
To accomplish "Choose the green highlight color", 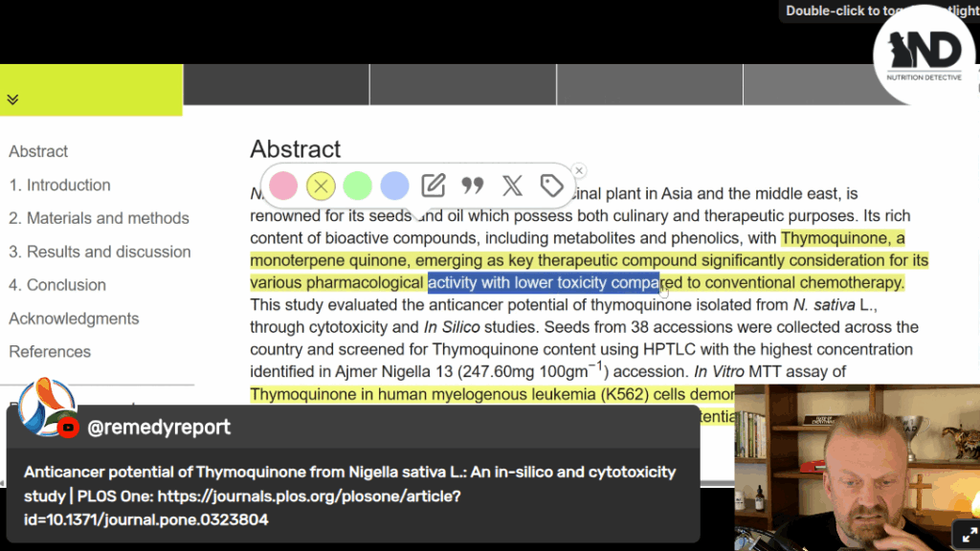I will point(357,186).
